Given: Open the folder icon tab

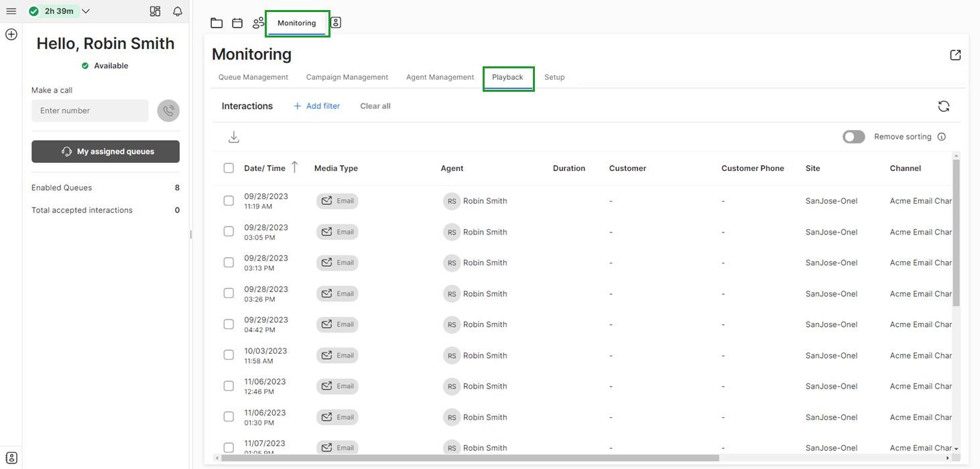Looking at the screenshot, I should pyautogui.click(x=217, y=23).
